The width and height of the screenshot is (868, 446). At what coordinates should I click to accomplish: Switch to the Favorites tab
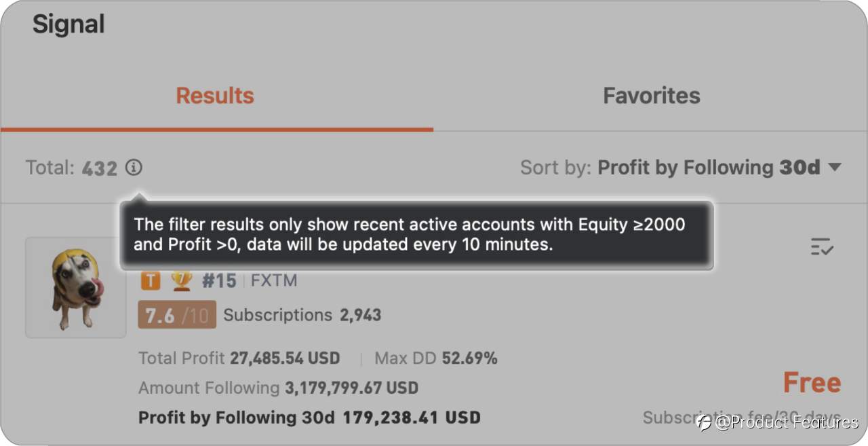point(651,96)
